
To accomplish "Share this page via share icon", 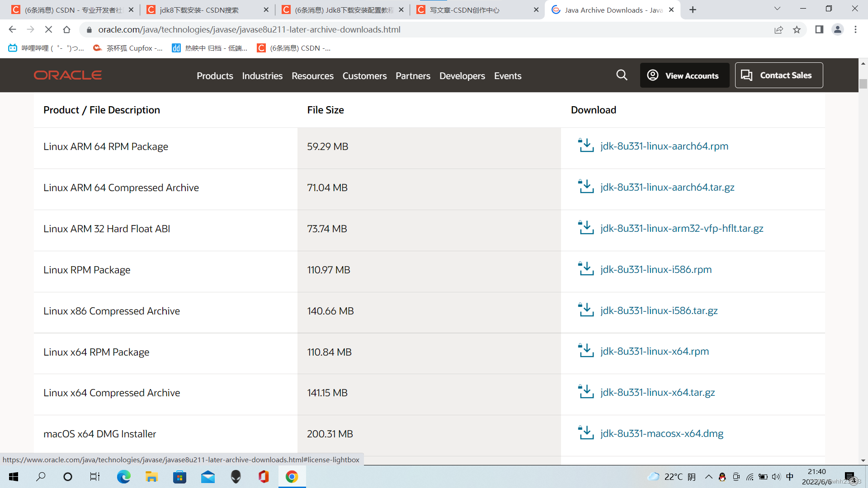I will coord(778,29).
